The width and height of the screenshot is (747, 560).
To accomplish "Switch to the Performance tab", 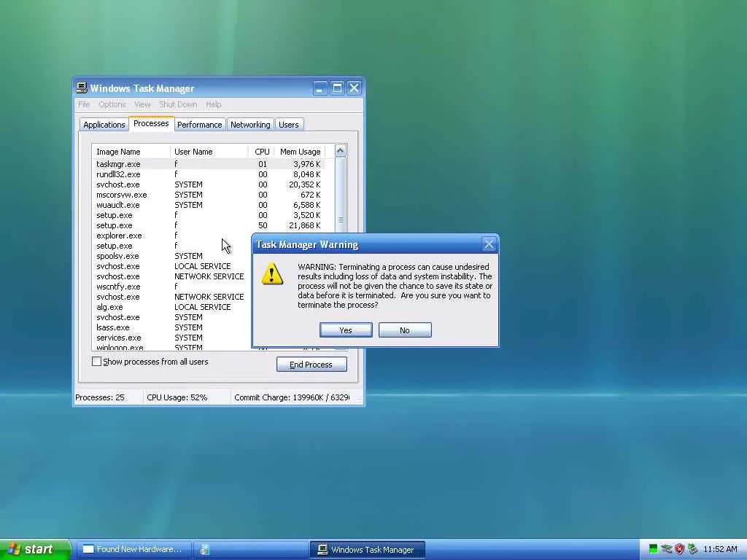I will pyautogui.click(x=200, y=124).
